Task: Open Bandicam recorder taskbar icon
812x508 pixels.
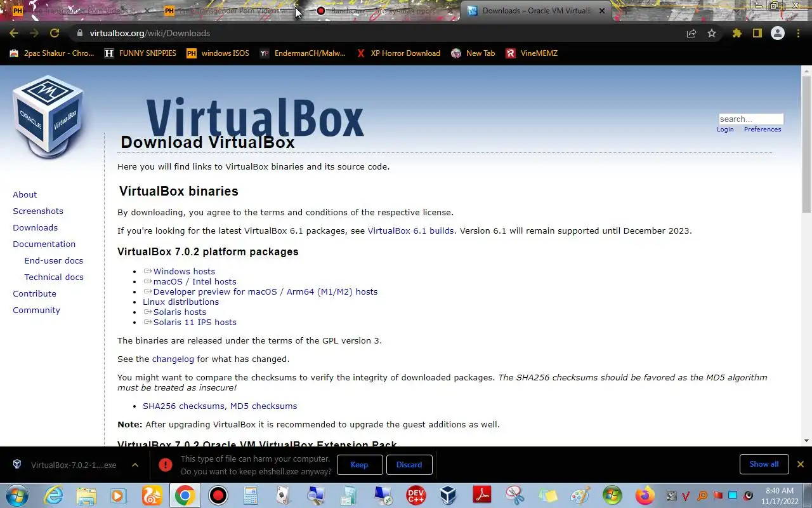Action: pos(218,495)
